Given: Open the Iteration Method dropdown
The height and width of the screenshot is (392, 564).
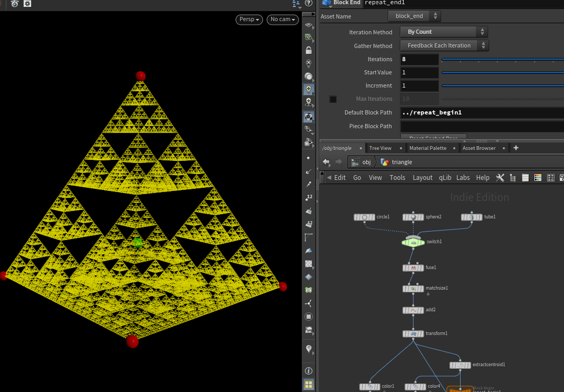Looking at the screenshot, I should 444,32.
